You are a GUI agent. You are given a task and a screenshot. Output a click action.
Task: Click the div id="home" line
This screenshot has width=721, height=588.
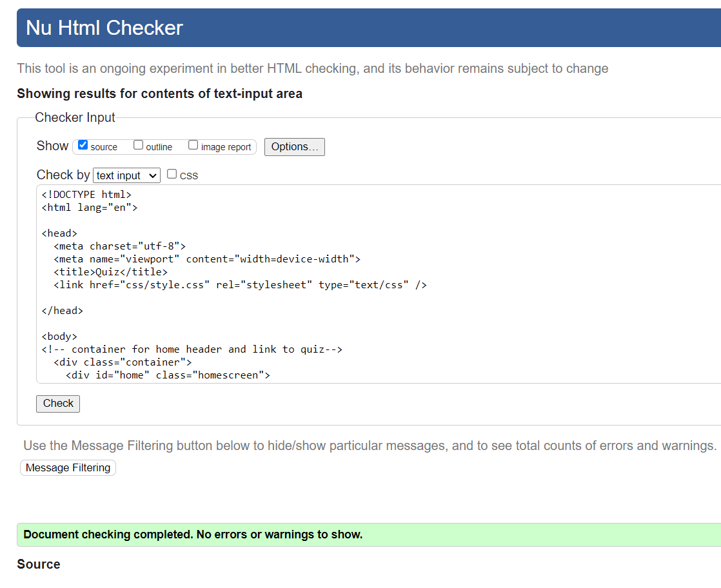[168, 375]
